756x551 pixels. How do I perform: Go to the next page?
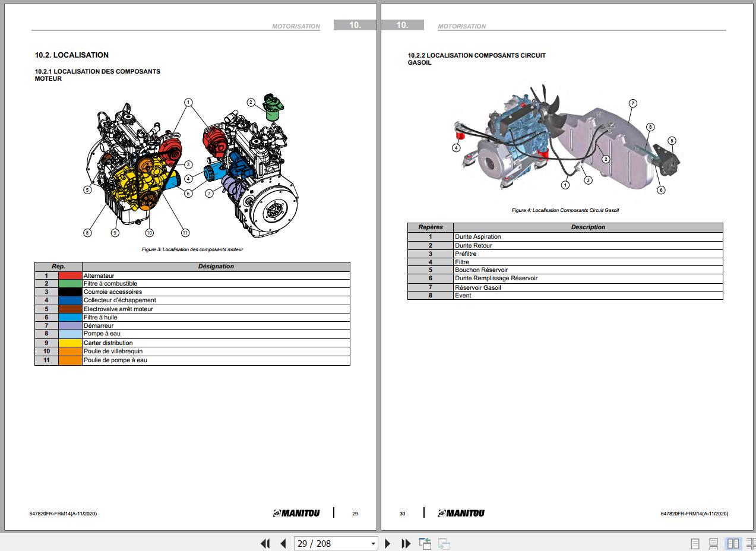click(x=388, y=543)
